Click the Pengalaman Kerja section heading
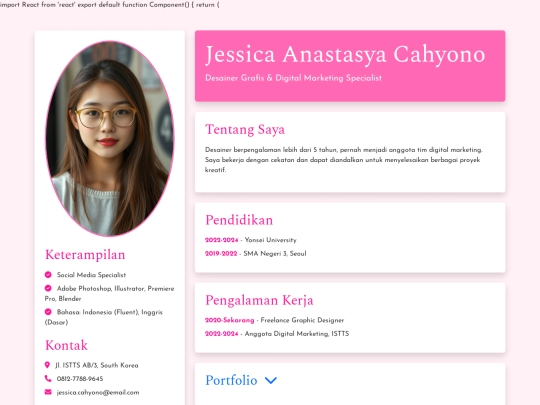 [259, 300]
